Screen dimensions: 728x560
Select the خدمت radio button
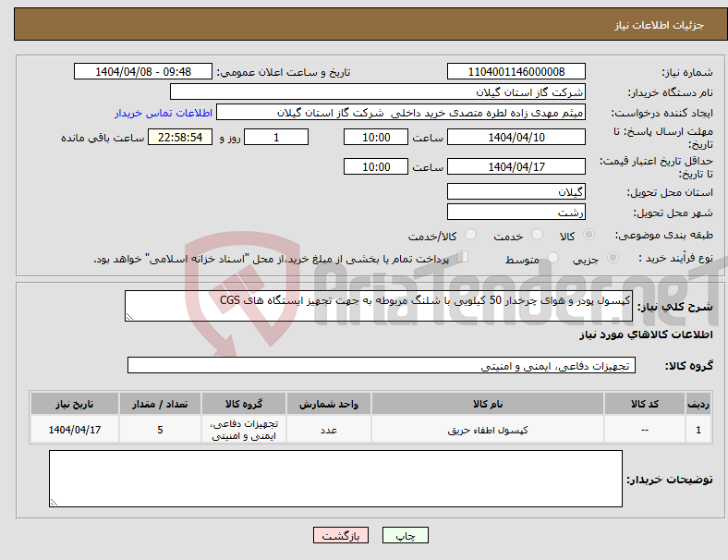click(x=537, y=235)
